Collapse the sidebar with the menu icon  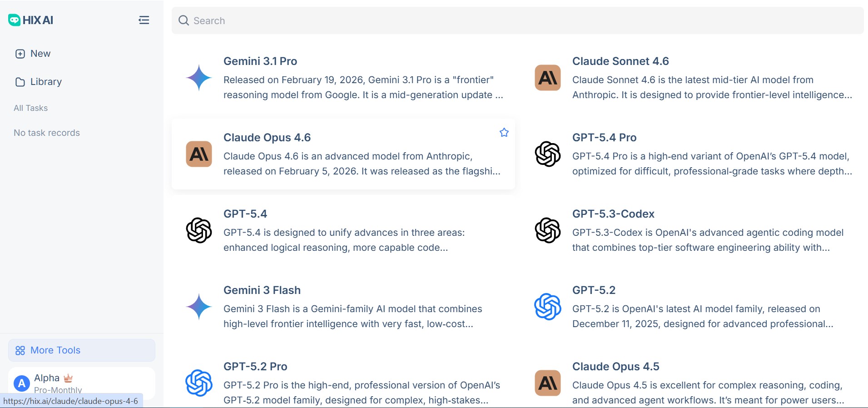click(144, 20)
